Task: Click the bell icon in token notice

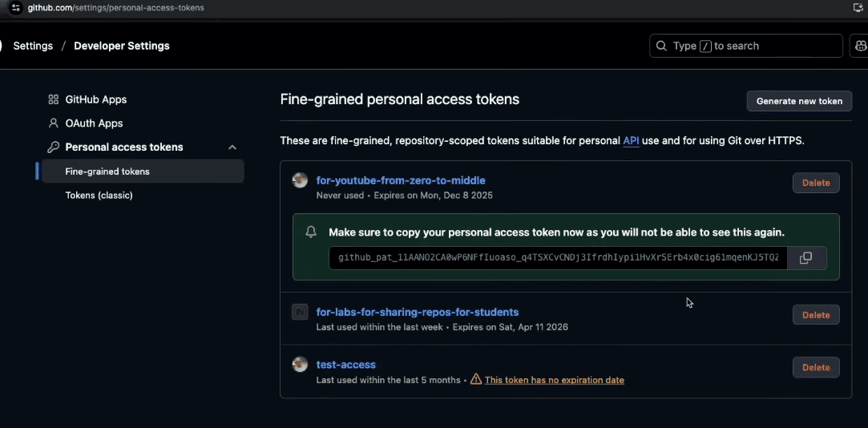Action: click(x=311, y=232)
